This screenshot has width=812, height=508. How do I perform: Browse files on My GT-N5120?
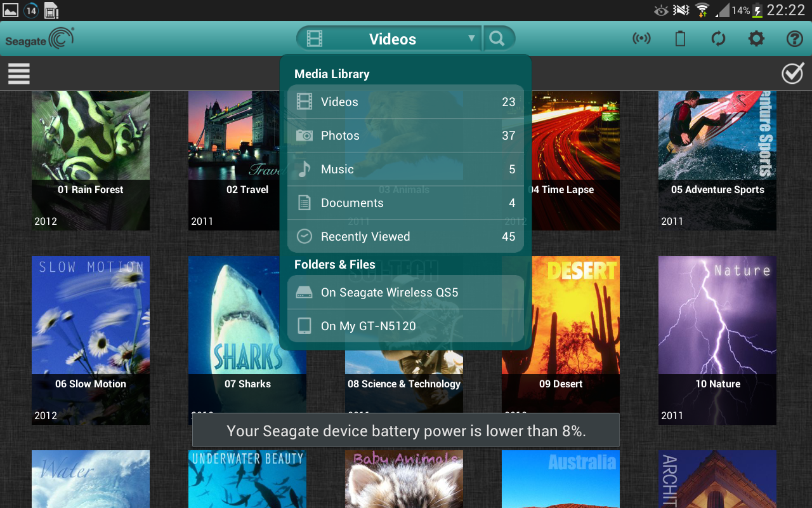[405, 326]
